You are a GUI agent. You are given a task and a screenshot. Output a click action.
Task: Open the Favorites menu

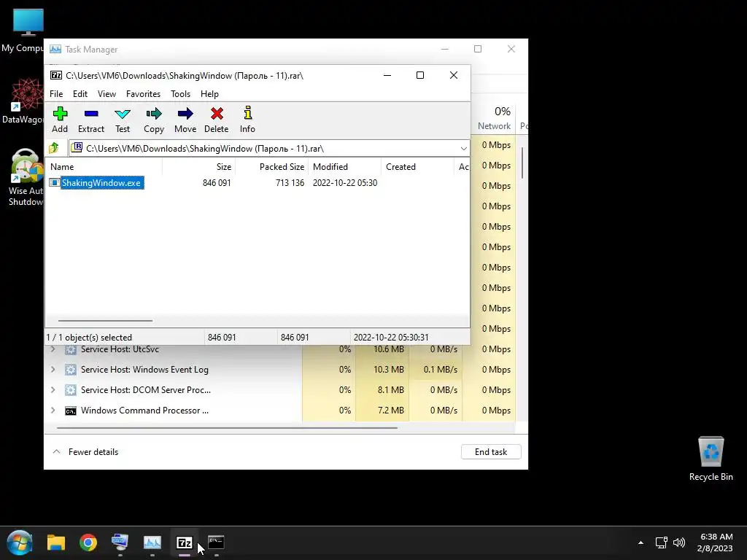click(x=143, y=94)
